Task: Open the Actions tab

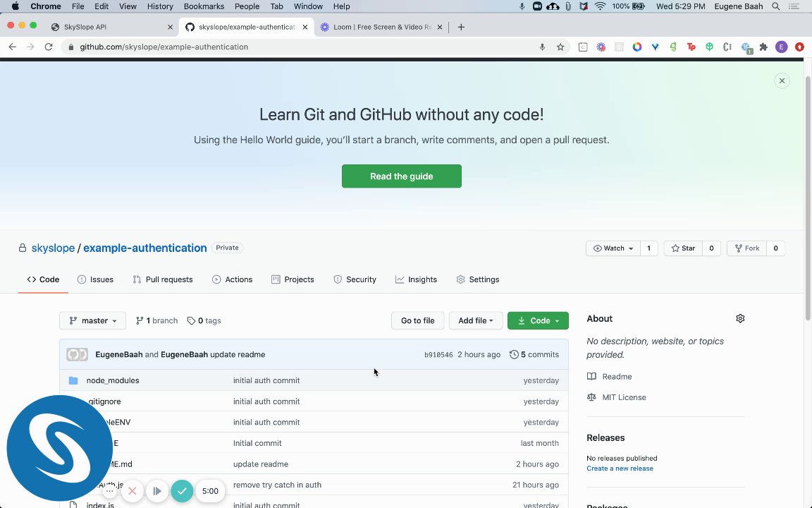Action: (x=232, y=279)
